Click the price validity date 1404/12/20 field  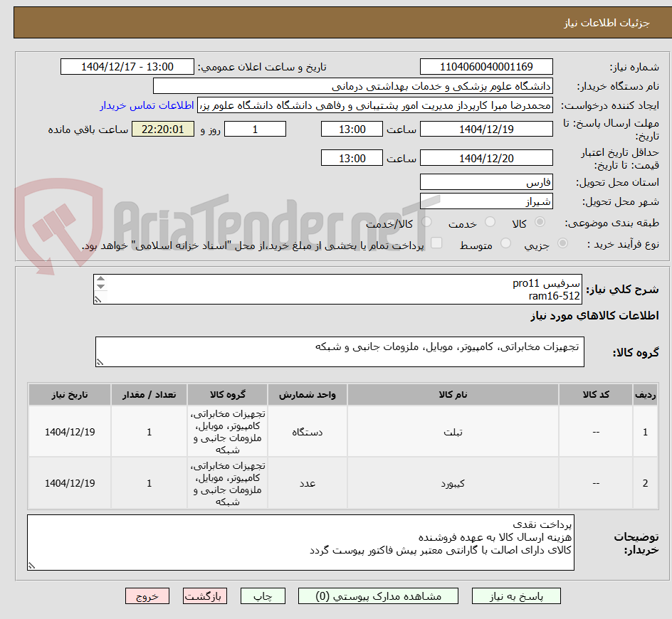click(486, 158)
